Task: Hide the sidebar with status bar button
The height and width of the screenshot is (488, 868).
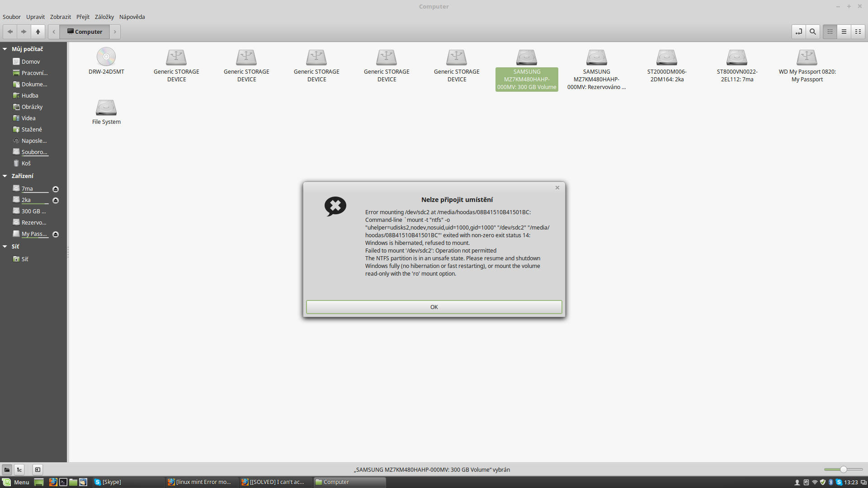Action: pos(38,469)
